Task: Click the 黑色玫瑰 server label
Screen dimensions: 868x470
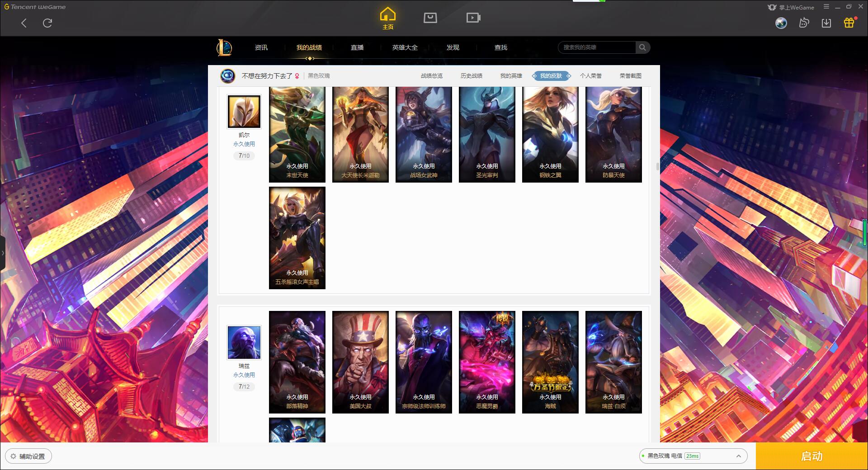Action: (x=319, y=76)
